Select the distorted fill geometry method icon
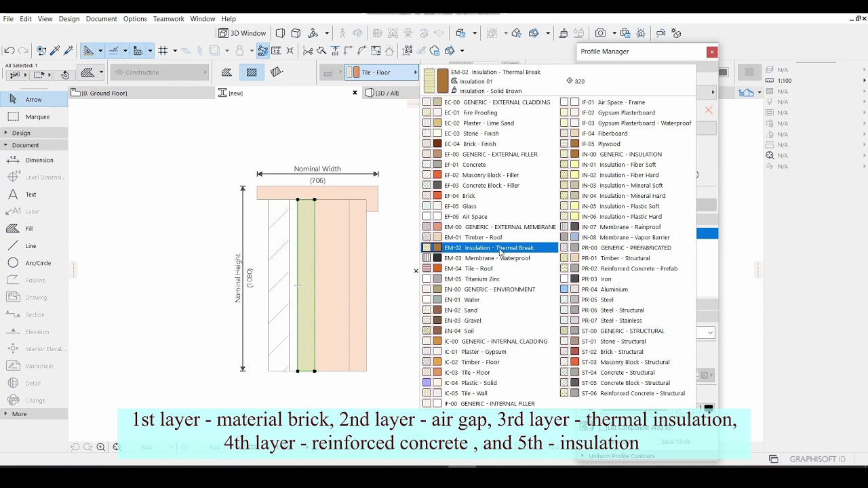 pos(276,73)
